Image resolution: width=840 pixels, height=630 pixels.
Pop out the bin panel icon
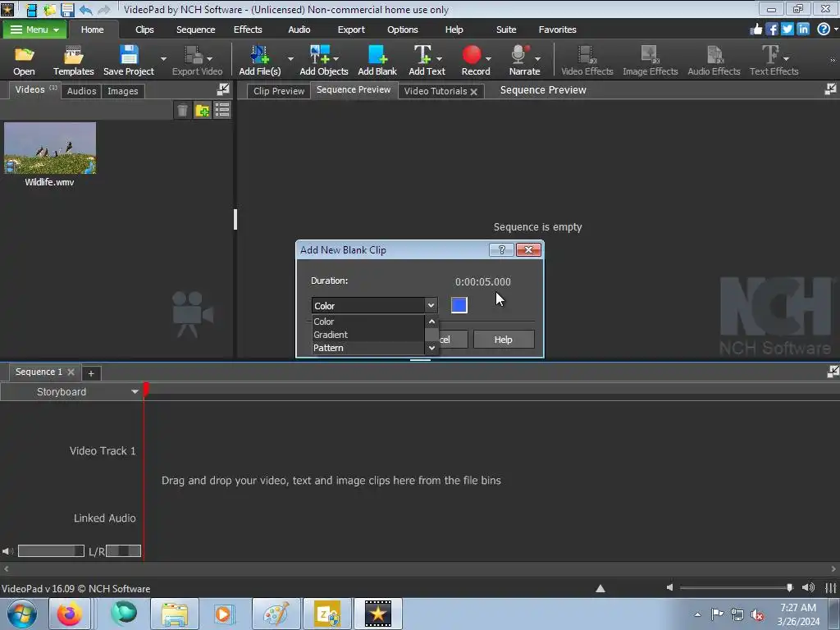[223, 89]
